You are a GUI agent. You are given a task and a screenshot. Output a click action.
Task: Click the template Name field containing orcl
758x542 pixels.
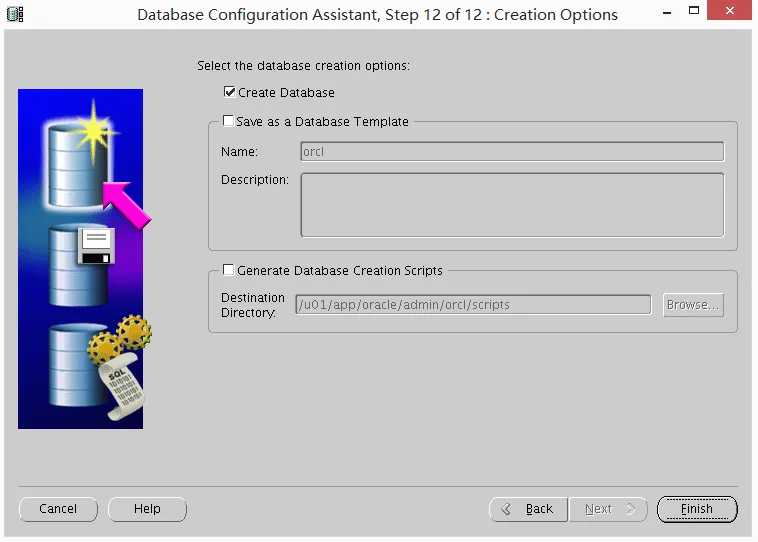(512, 152)
